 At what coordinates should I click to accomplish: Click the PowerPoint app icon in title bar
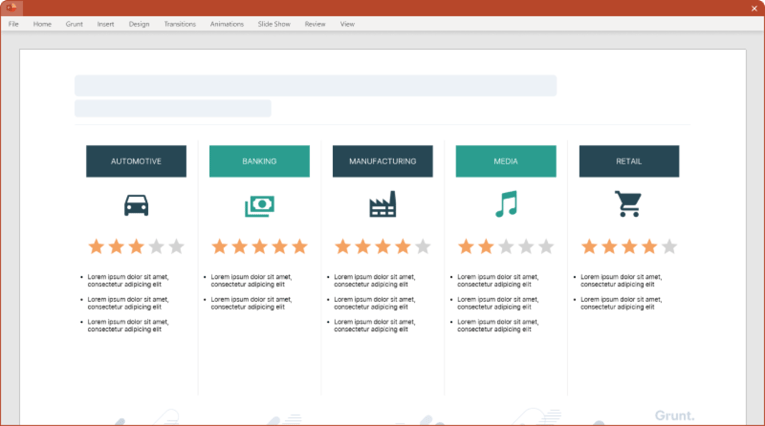coord(12,8)
